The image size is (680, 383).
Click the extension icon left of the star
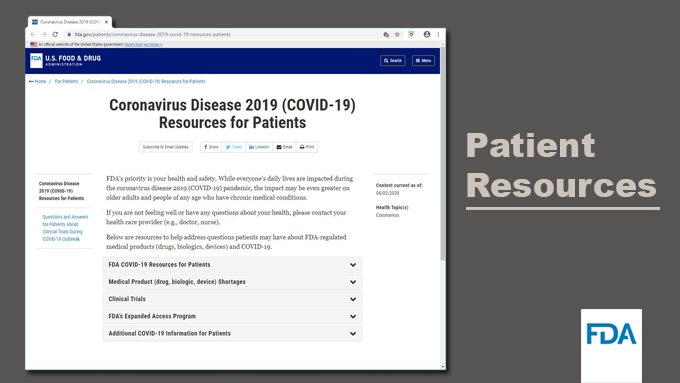[x=386, y=34]
